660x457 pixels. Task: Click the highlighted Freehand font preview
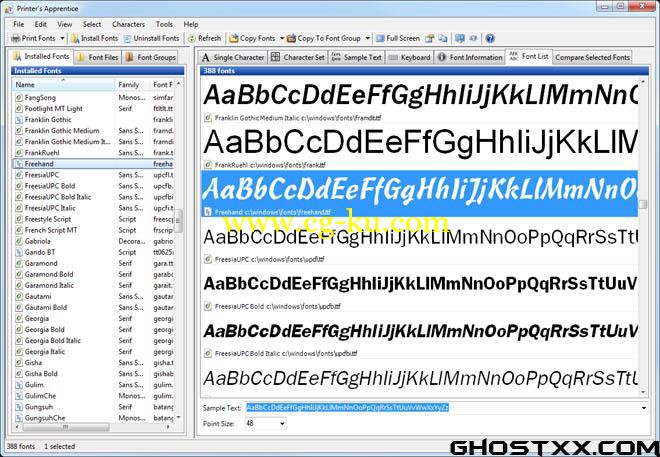[419, 194]
